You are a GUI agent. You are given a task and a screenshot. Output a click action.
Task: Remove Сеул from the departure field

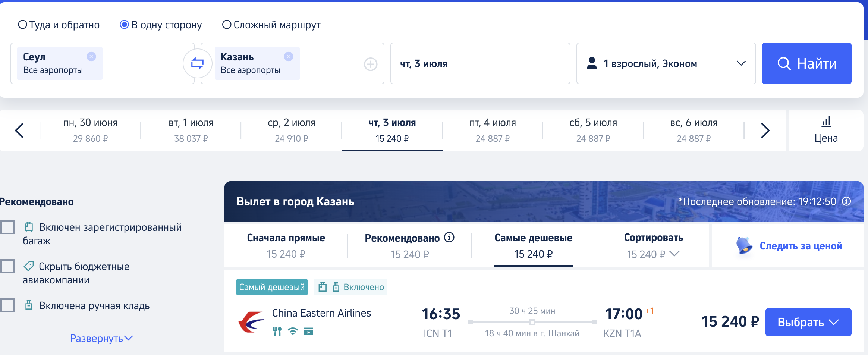pos(91,56)
